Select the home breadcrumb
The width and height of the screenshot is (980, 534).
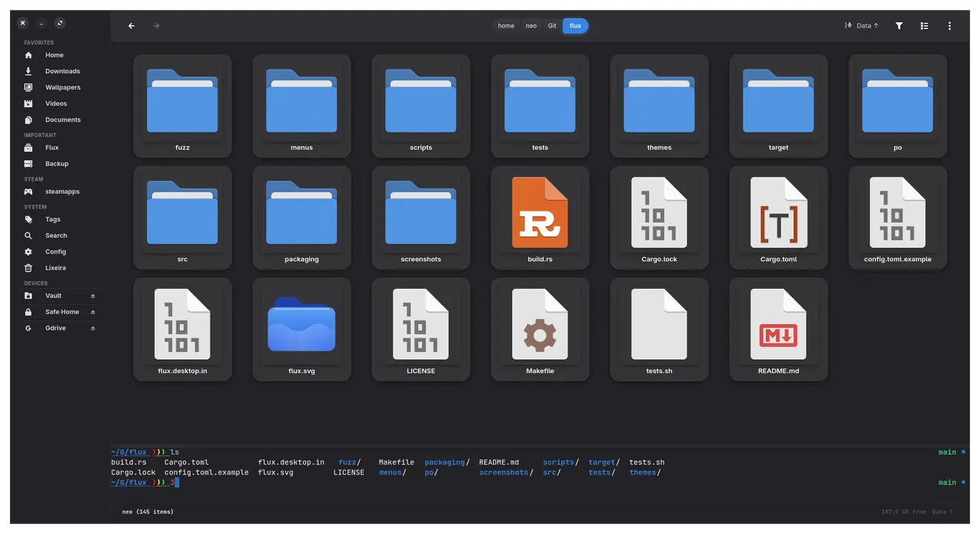(x=506, y=26)
